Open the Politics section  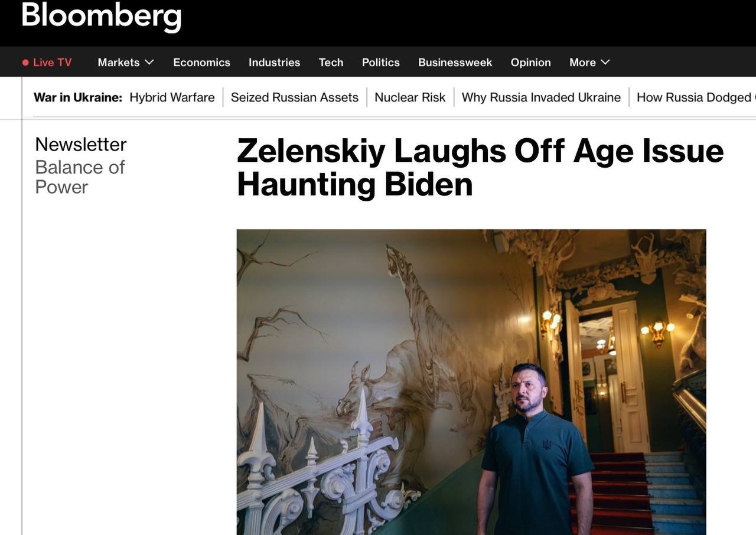click(381, 63)
